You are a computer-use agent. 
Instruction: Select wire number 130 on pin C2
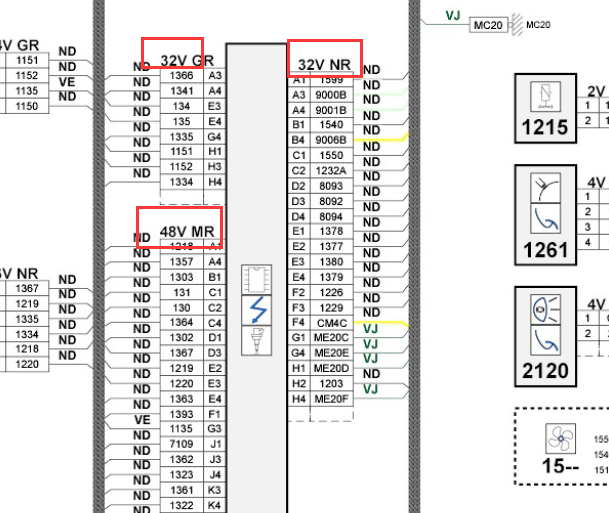tap(182, 308)
